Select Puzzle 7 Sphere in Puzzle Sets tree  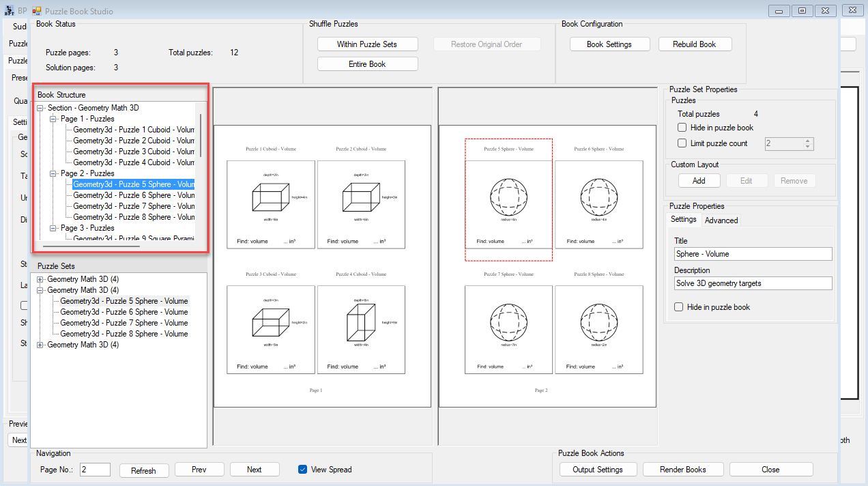tap(124, 323)
